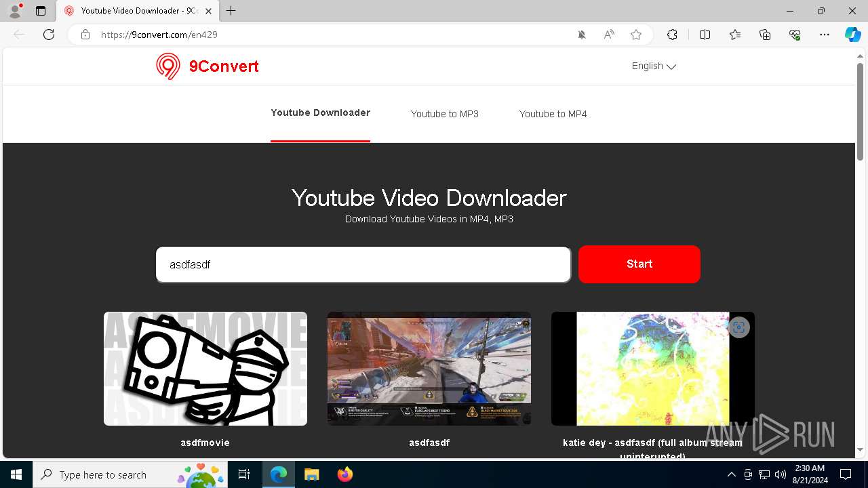The image size is (868, 488).
Task: Click the browser profile icon
Action: click(x=14, y=11)
